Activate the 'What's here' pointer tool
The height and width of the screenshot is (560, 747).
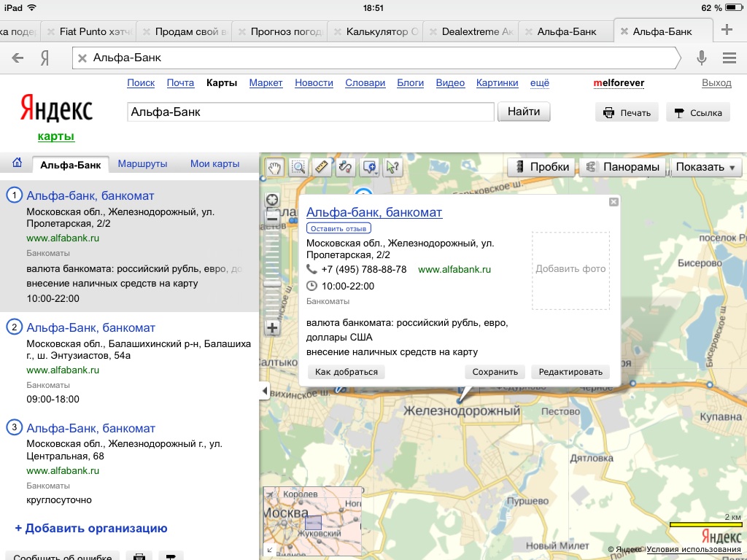click(392, 167)
